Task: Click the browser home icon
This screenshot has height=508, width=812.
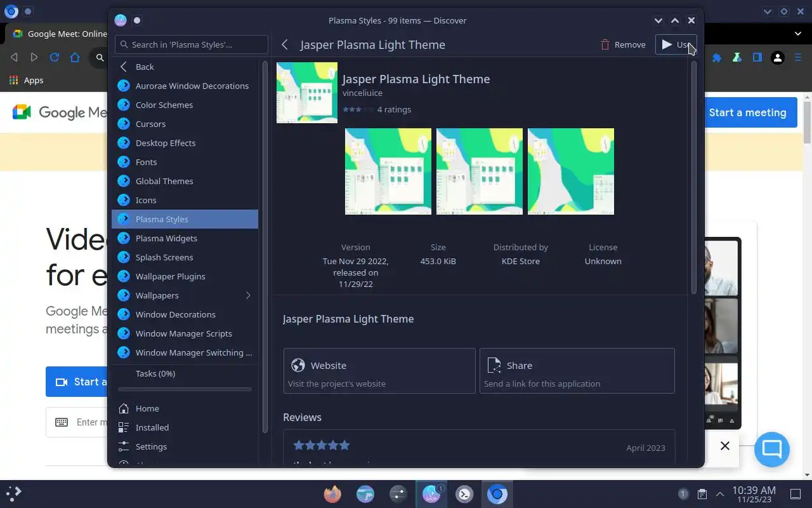Action: 75,58
